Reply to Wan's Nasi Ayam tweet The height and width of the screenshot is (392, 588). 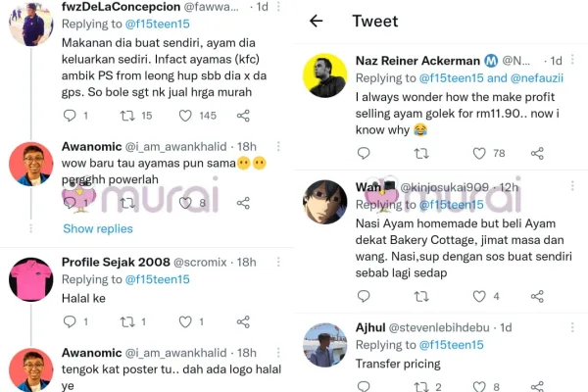click(x=364, y=296)
